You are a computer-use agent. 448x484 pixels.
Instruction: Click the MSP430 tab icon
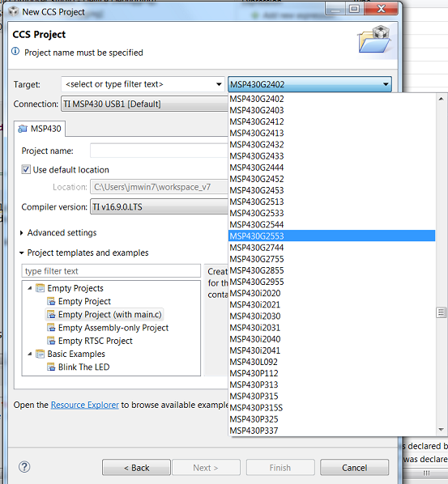tap(23, 129)
